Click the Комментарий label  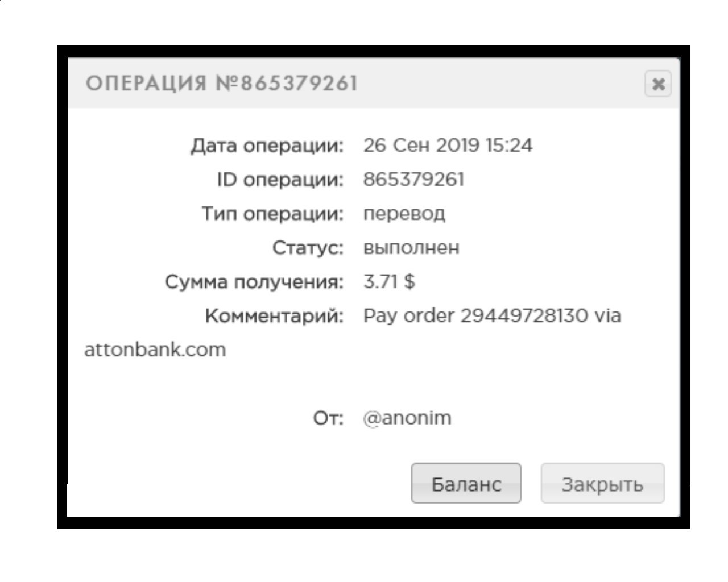pos(275,316)
